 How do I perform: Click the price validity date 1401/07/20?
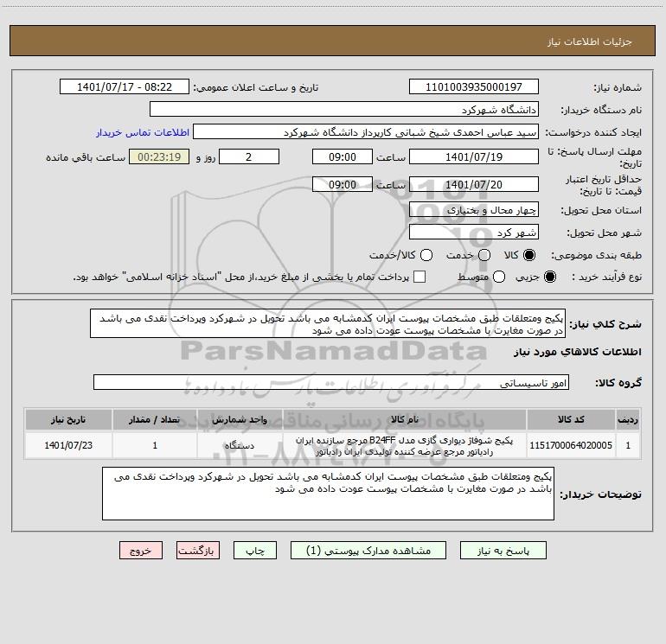point(474,184)
